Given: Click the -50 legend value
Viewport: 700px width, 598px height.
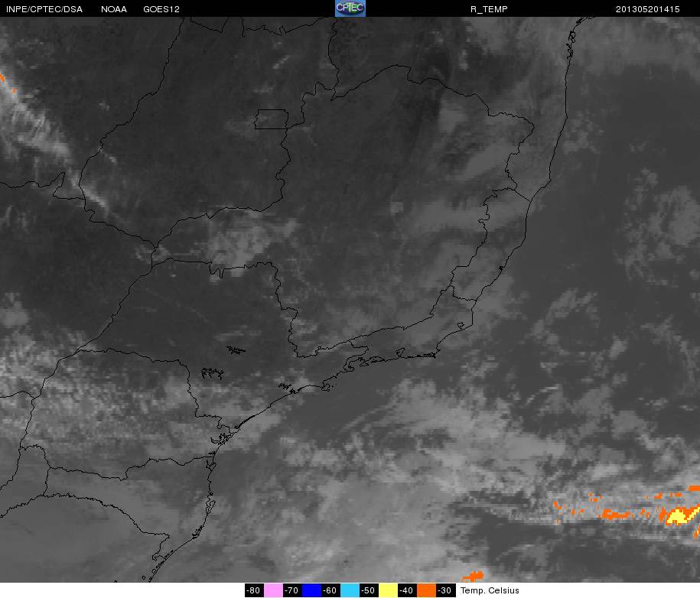Looking at the screenshot, I should 369,590.
